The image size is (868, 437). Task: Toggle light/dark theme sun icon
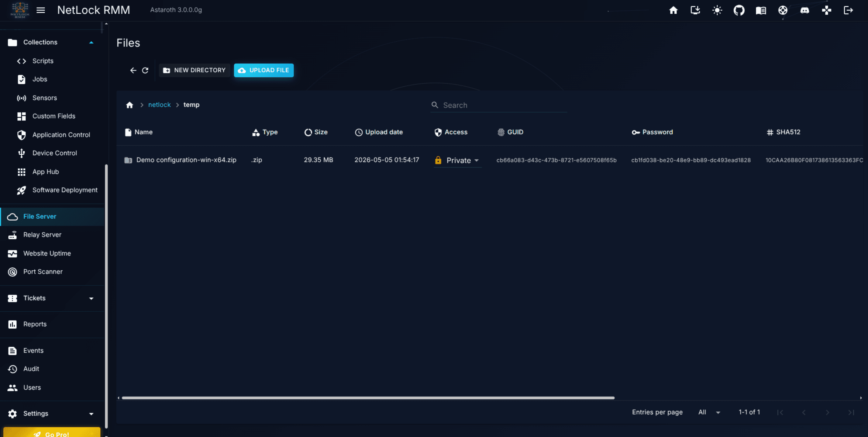click(717, 10)
